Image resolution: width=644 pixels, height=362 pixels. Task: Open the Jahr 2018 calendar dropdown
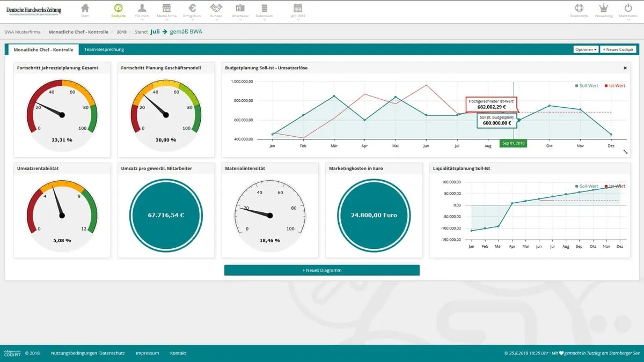point(298,11)
